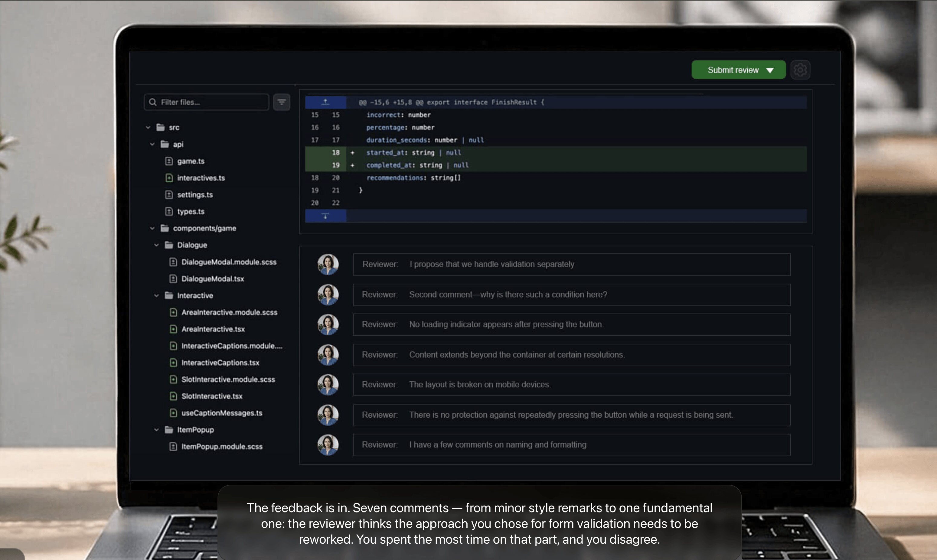Open DialogueModal.tsx file
Image resolution: width=937 pixels, height=560 pixels.
click(207, 278)
